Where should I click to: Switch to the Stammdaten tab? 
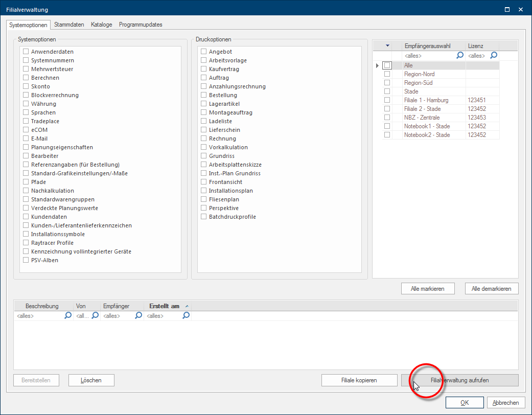point(69,25)
